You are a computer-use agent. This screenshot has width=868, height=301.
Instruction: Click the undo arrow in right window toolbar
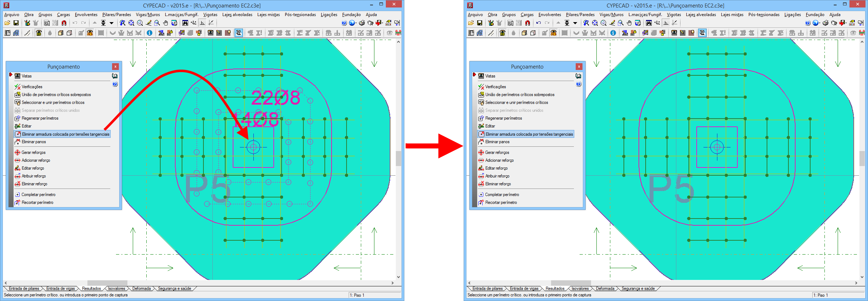coord(538,23)
